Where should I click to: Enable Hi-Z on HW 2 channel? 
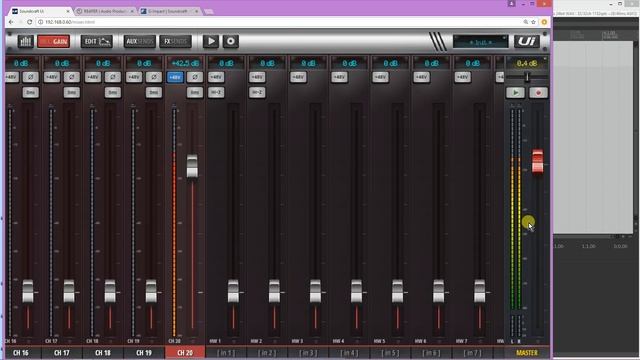257,92
